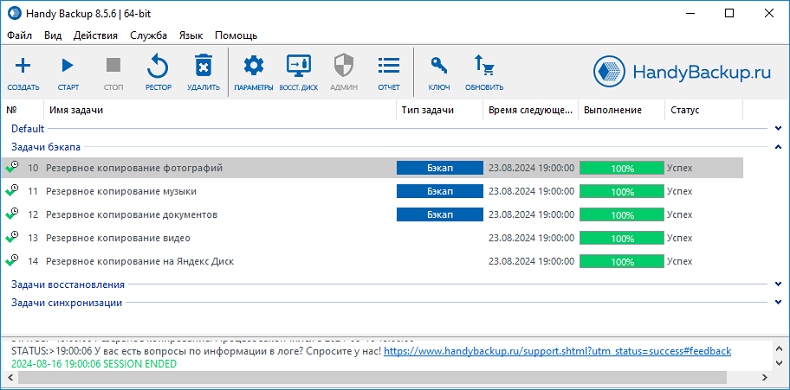Click the blue Бэкап badge of task 12
Image resolution: width=790 pixels, height=390 pixels.
440,215
